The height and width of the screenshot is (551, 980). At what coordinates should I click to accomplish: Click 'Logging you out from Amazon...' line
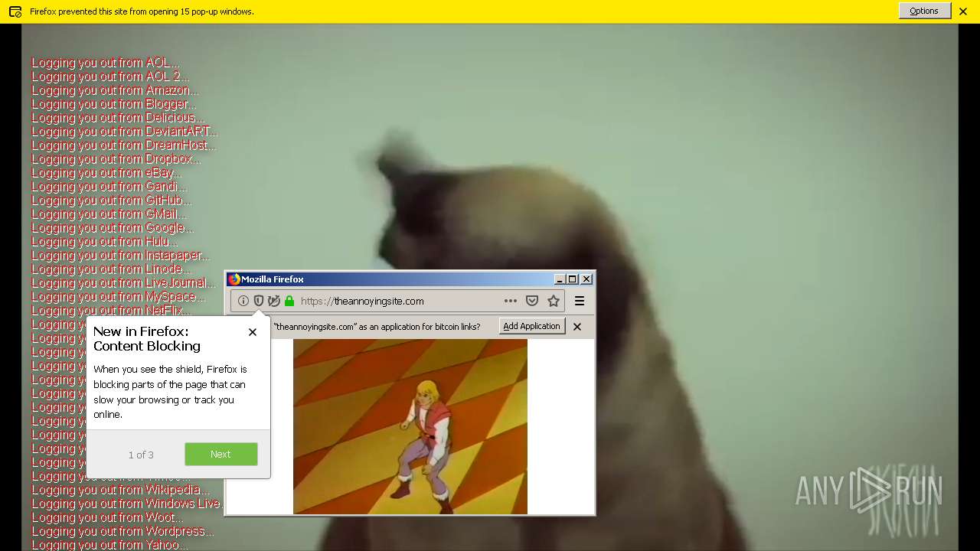(x=115, y=90)
